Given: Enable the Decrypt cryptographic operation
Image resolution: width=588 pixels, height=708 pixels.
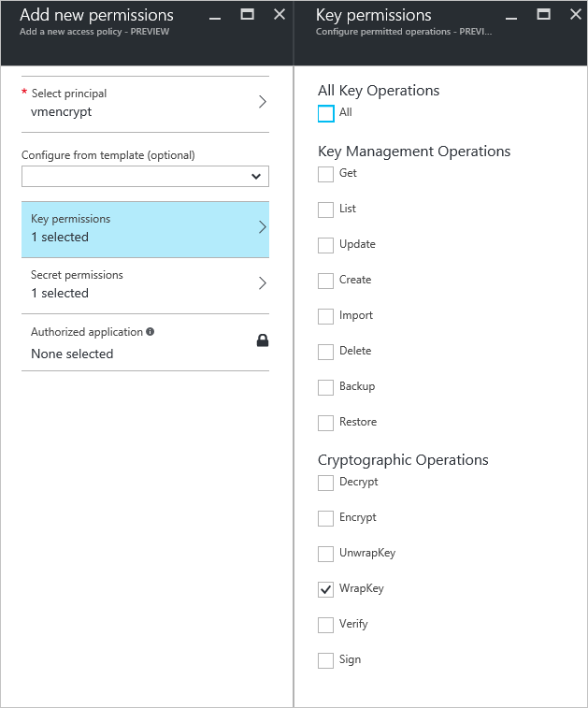Looking at the screenshot, I should [x=325, y=483].
